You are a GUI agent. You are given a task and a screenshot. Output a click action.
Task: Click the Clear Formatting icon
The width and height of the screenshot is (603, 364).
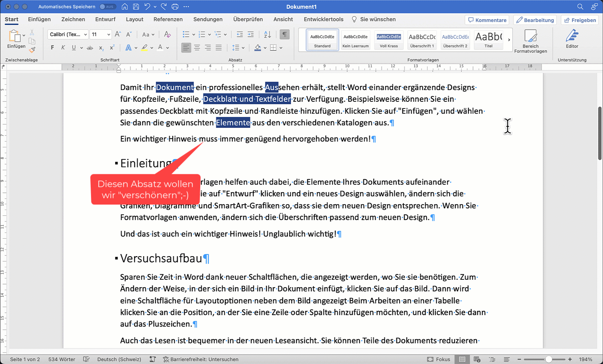pyautogui.click(x=167, y=34)
